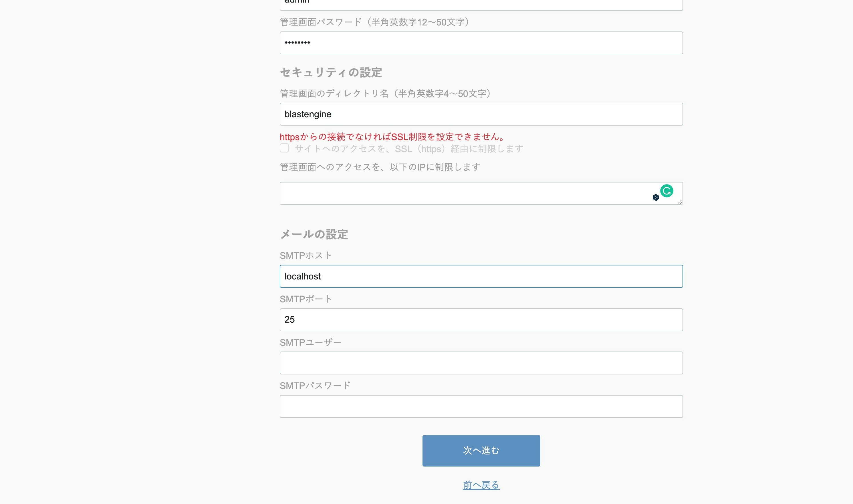Click the SSL restriction checkbox label text
This screenshot has width=853, height=504.
click(408, 149)
